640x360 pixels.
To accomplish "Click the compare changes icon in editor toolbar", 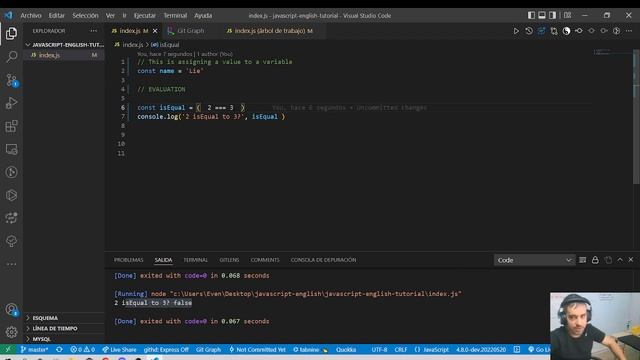I will pyautogui.click(x=554, y=31).
